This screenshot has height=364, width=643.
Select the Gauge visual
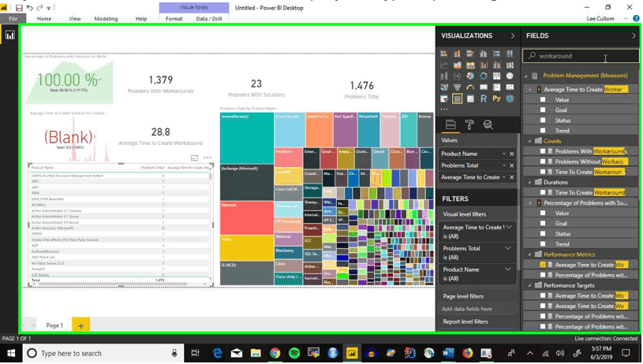click(470, 87)
